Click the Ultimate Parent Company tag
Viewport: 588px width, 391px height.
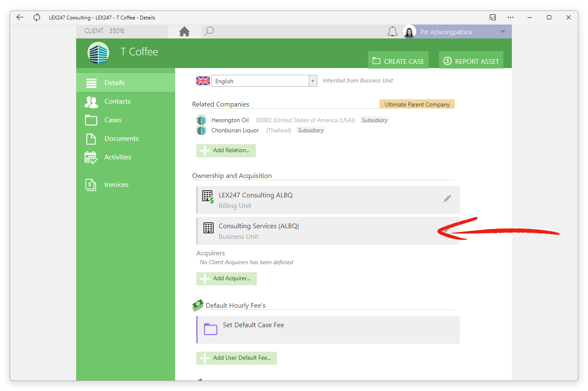coord(417,104)
